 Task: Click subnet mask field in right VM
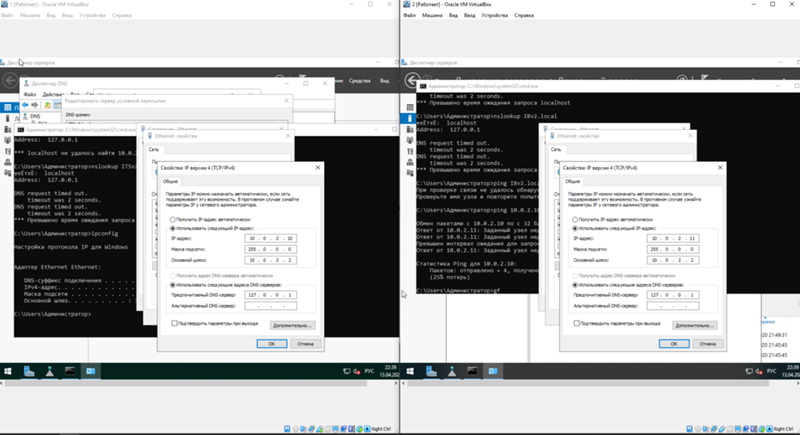(672, 249)
